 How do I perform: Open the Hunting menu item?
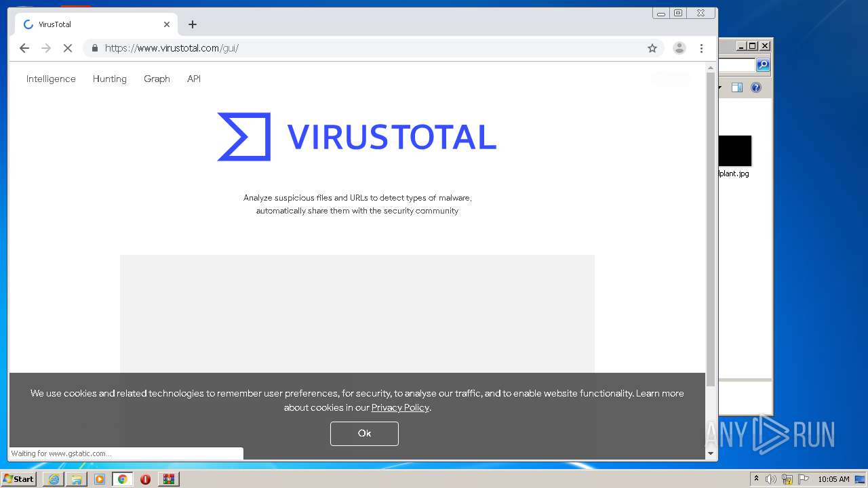pos(110,79)
